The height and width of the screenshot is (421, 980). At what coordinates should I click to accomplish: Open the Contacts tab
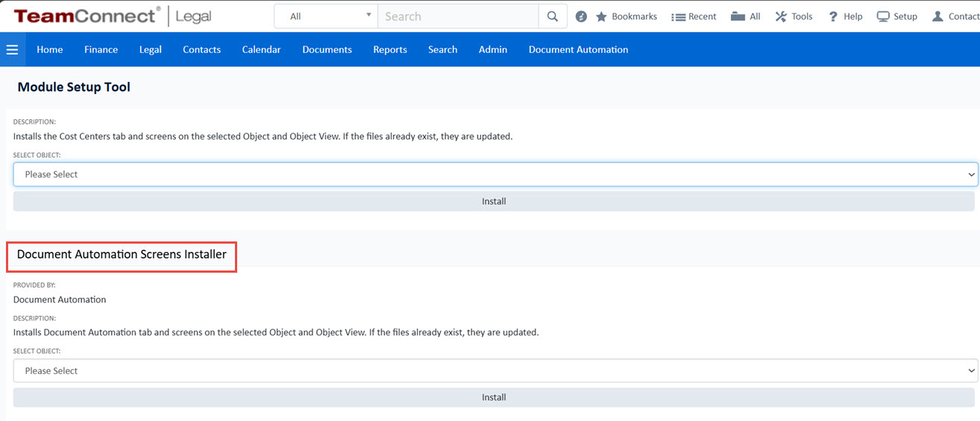tap(202, 50)
